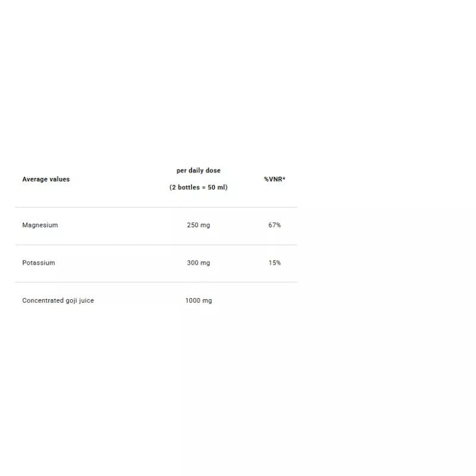This screenshot has height=476, width=476.
Task: Click the %VNR* column header
Action: [x=274, y=179]
